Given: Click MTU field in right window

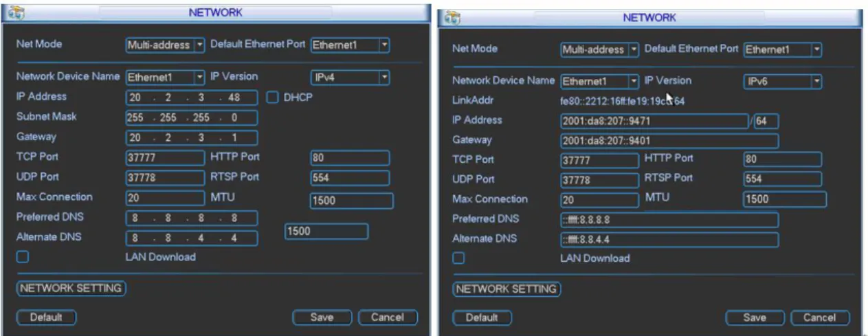Looking at the screenshot, I should [785, 199].
